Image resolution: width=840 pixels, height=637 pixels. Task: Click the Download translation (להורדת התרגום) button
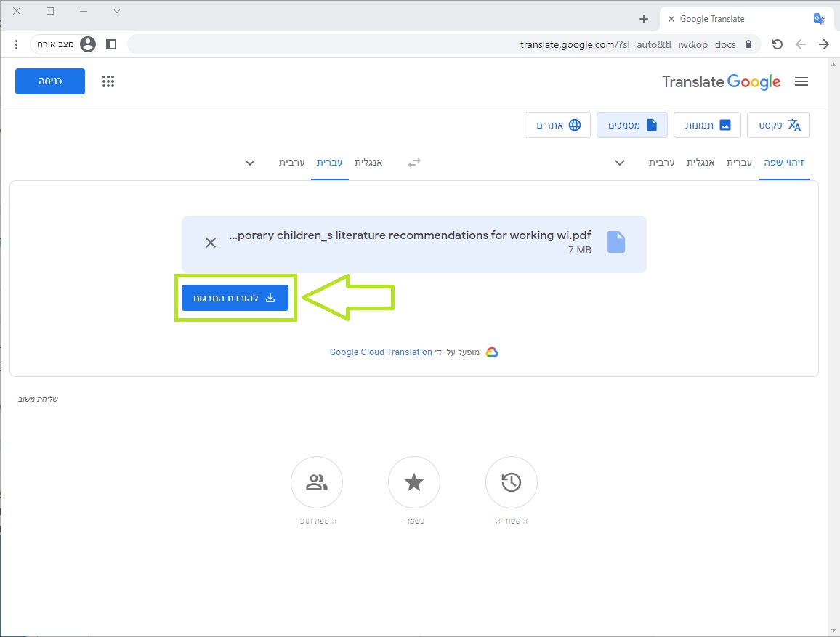235,298
